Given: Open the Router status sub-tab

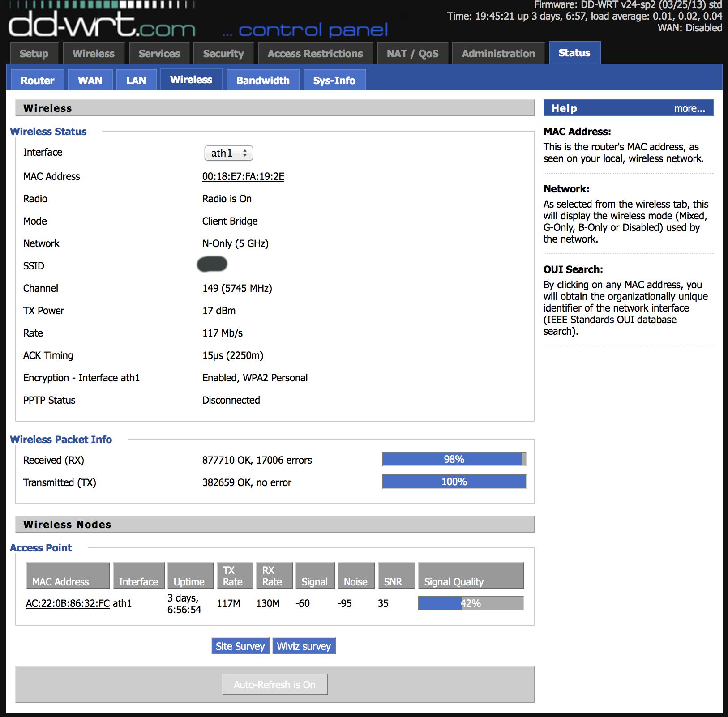Looking at the screenshot, I should pos(38,80).
